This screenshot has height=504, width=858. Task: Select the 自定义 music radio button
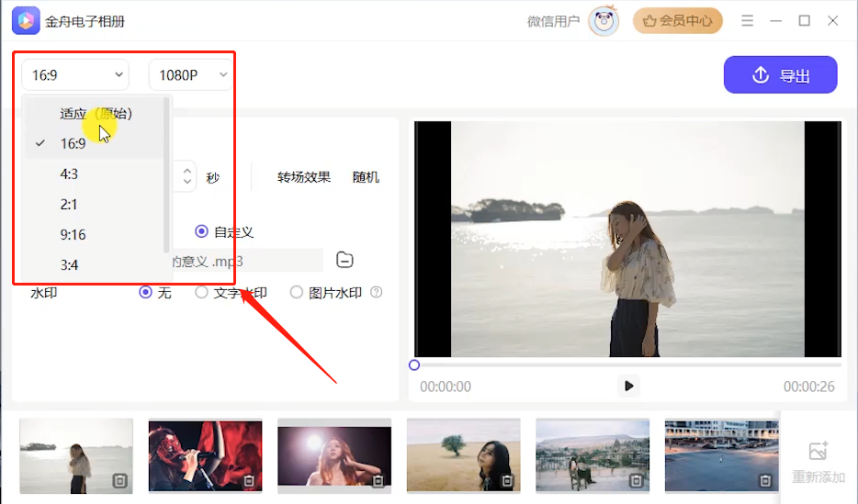(201, 231)
